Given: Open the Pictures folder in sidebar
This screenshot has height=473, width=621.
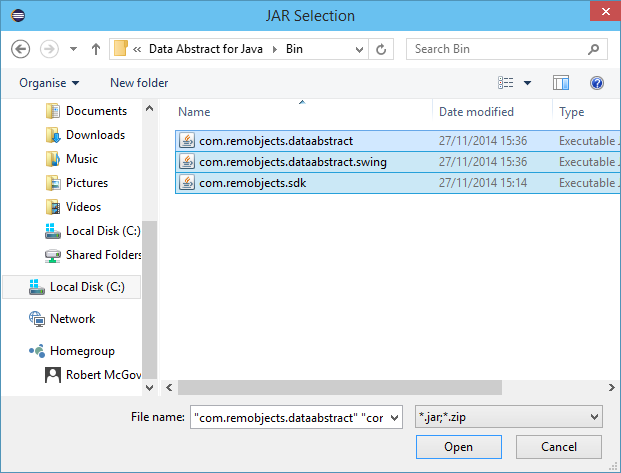Looking at the screenshot, I should click(x=87, y=183).
